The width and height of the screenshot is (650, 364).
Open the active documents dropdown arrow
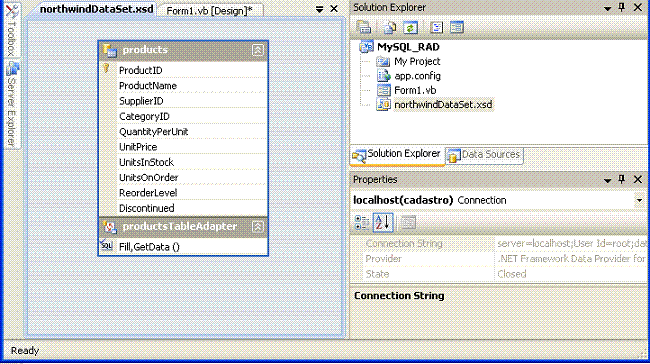319,9
